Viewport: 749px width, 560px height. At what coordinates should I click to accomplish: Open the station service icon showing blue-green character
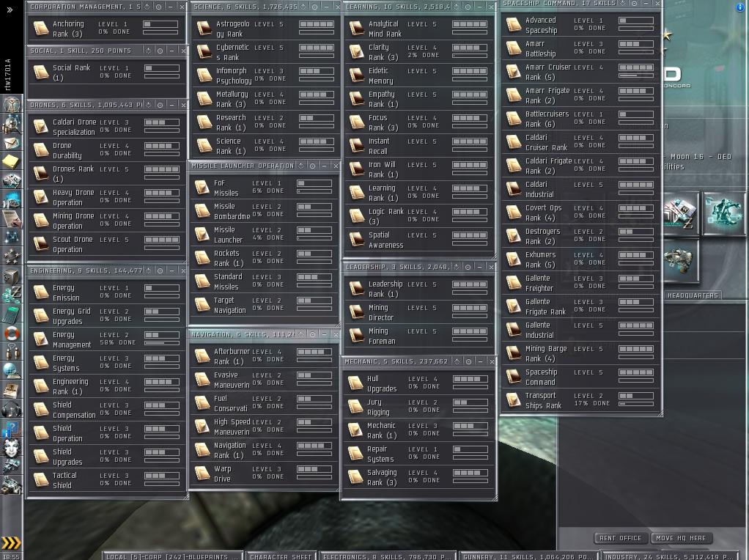pos(723,213)
